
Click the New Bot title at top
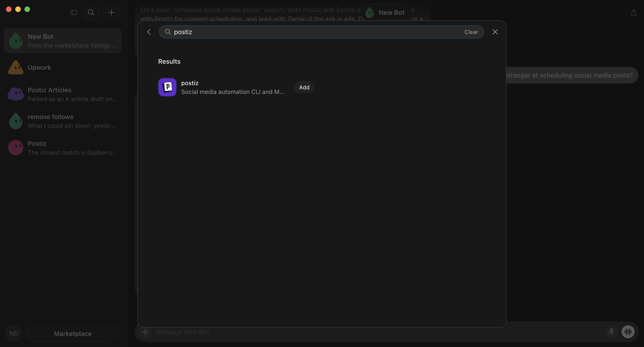(391, 12)
